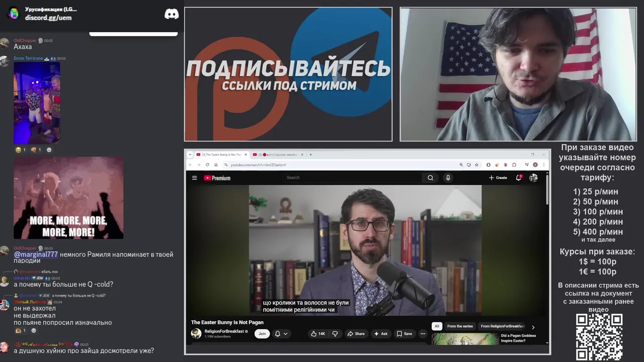Open the YouTube hamburger guide menu
Image resolution: width=644 pixels, height=362 pixels.
[194, 177]
